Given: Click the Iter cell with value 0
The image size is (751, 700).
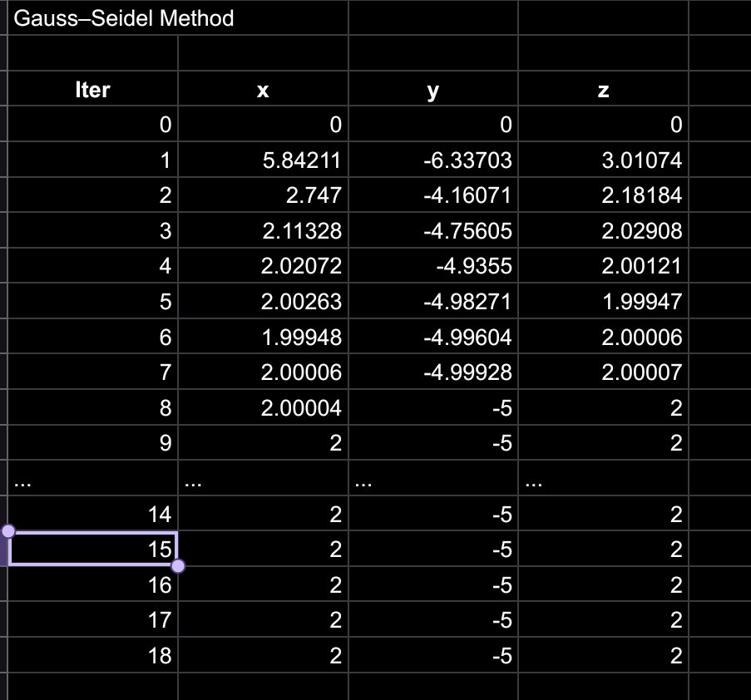Looking at the screenshot, I should point(92,124).
